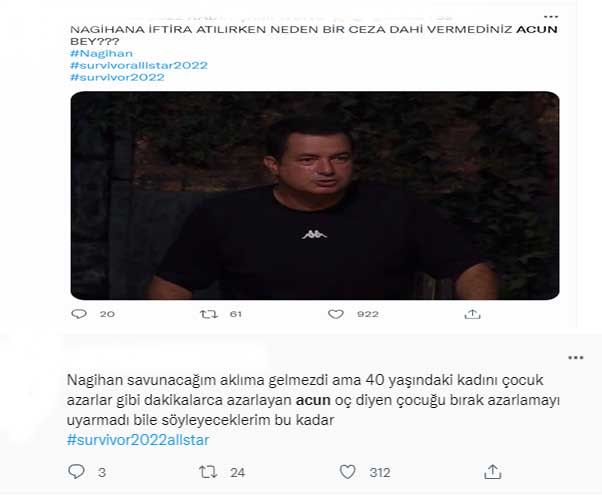This screenshot has width=602, height=498.
Task: Like the second tweet with 312 likes
Action: coord(347,472)
